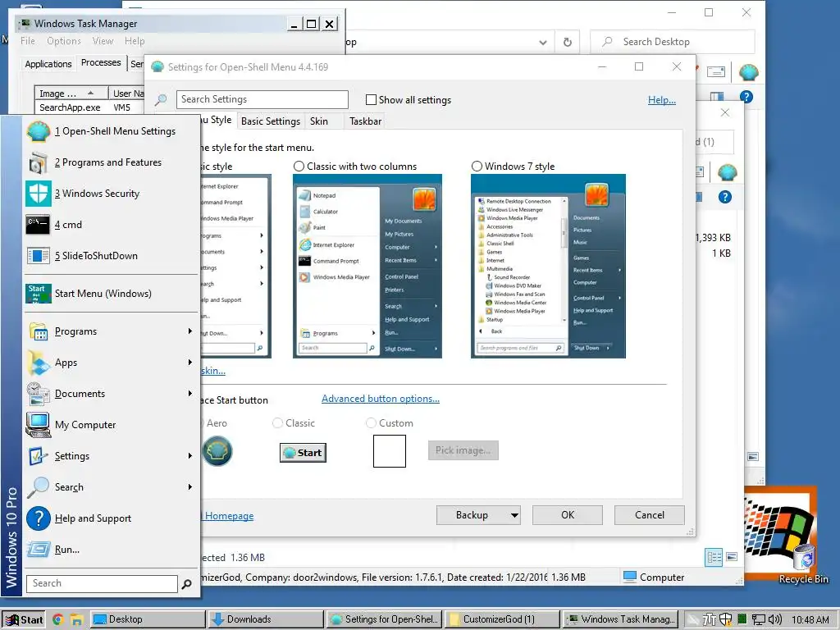Open the Explorer address bar history dropdown
Image resolution: width=840 pixels, height=630 pixels.
tap(543, 43)
